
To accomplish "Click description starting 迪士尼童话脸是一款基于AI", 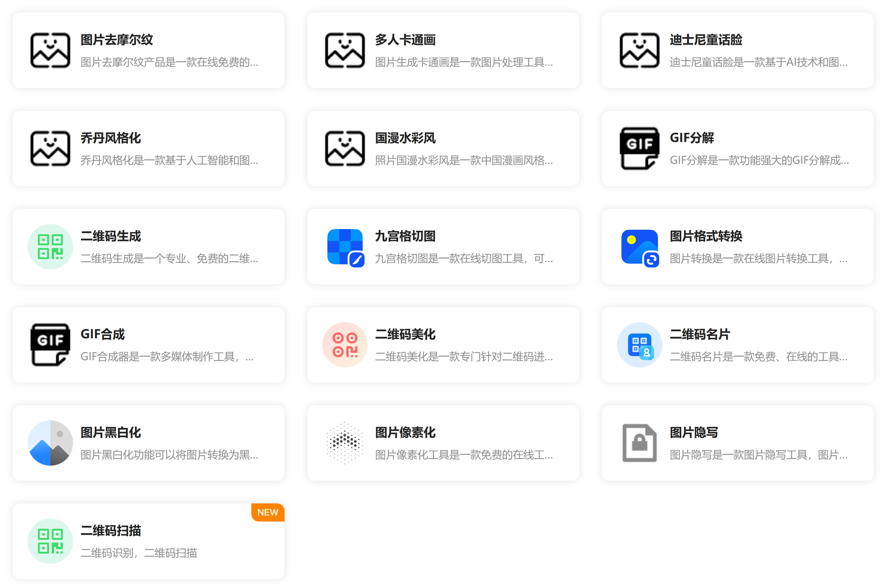I will tap(758, 62).
